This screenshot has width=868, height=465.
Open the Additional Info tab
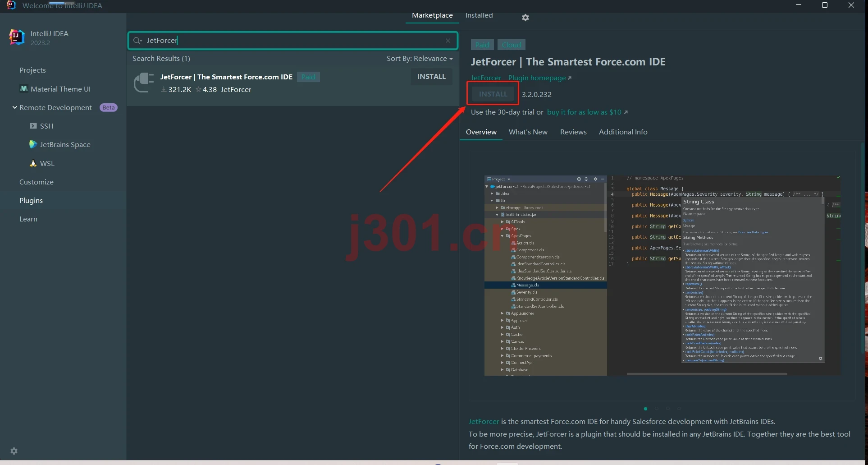point(623,132)
